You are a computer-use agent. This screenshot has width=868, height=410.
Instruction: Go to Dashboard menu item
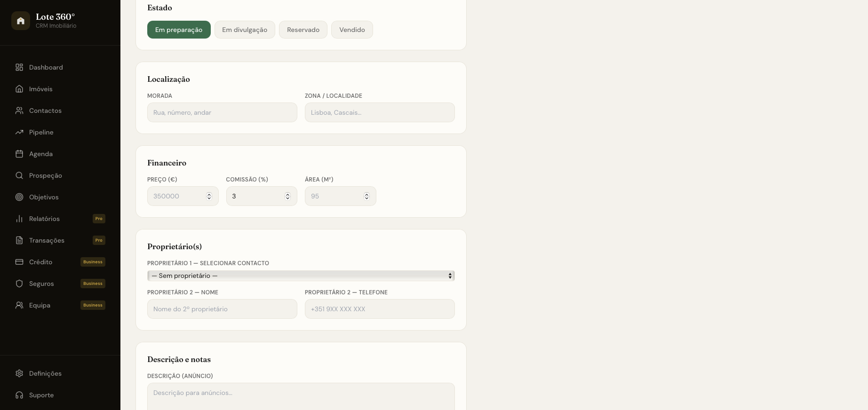(60, 67)
